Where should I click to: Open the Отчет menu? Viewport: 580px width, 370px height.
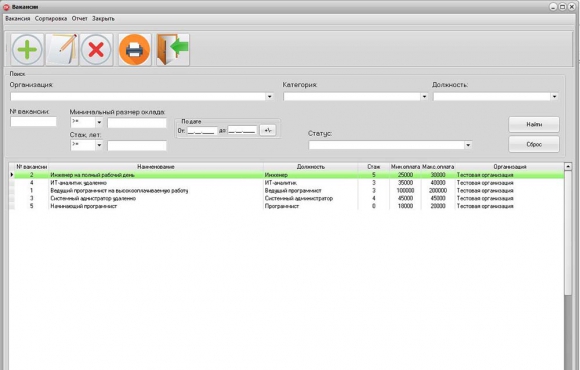(80, 18)
